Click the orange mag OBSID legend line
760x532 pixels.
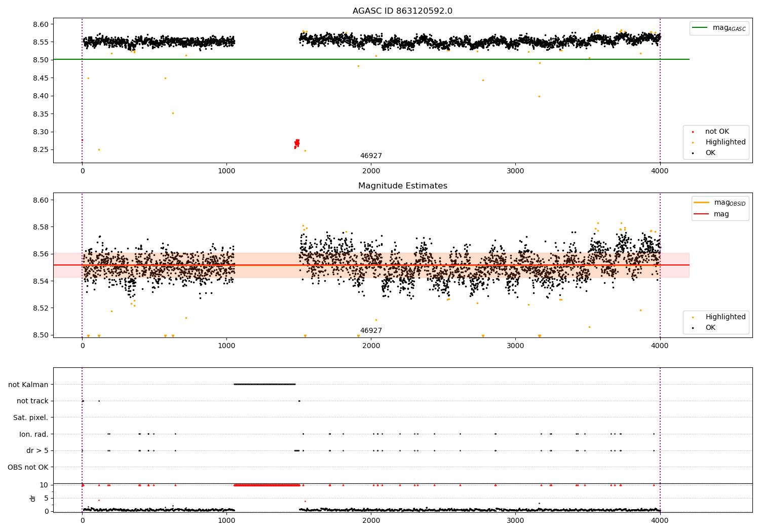click(702, 203)
